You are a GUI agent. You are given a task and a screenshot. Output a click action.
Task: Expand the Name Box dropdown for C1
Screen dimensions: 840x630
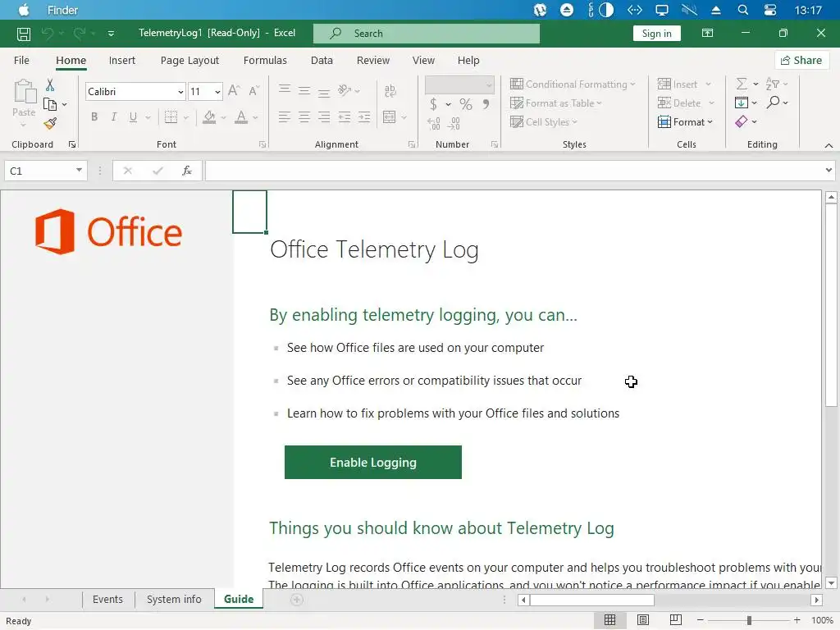click(x=79, y=171)
